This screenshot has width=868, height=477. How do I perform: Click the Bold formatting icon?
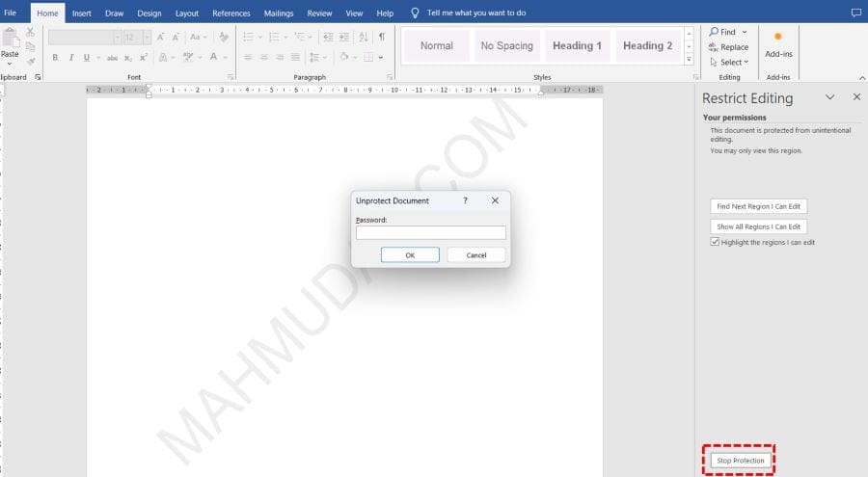(55, 58)
